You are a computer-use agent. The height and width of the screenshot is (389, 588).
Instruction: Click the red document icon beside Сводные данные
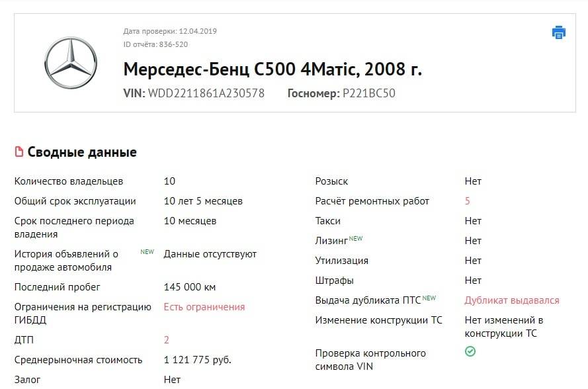(19, 152)
